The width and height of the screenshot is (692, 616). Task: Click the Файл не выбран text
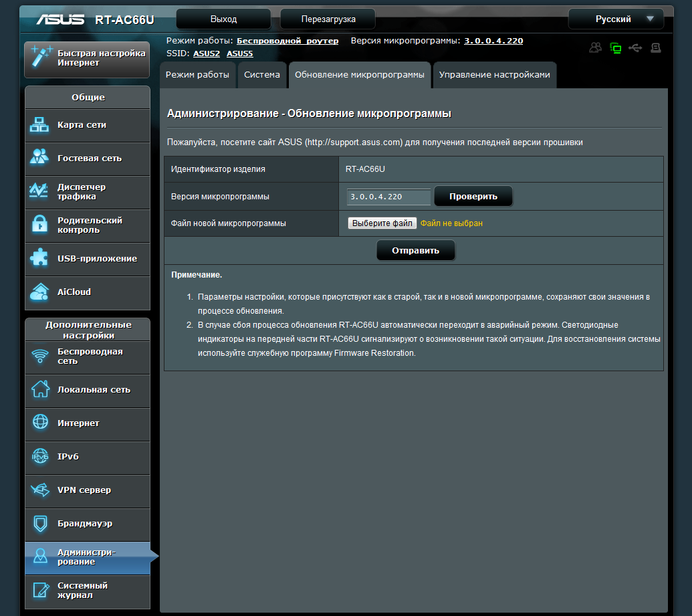click(451, 223)
